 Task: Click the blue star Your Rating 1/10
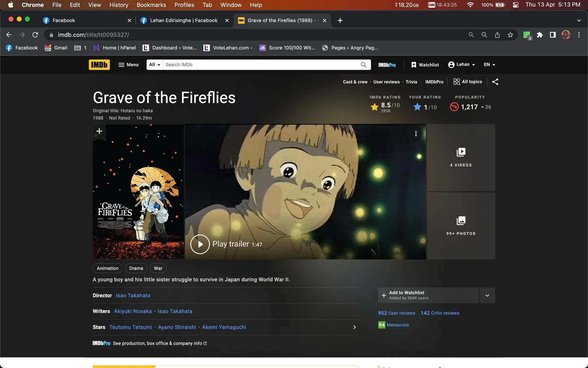417,107
